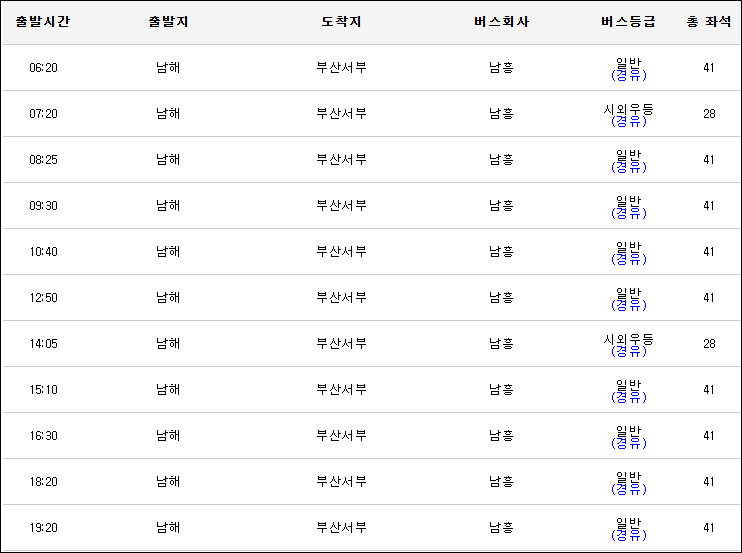Viewport: 742px width, 553px height.
Task: Click the 버스등급 column header
Action: 628,21
